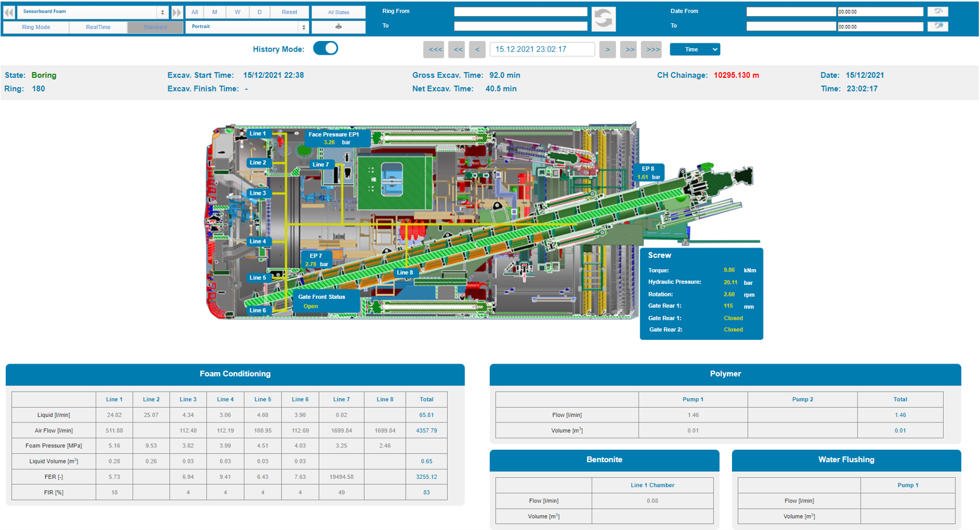Screen dimensions: 980x530
Task: Click the printer icon button
Action: pyautogui.click(x=338, y=27)
